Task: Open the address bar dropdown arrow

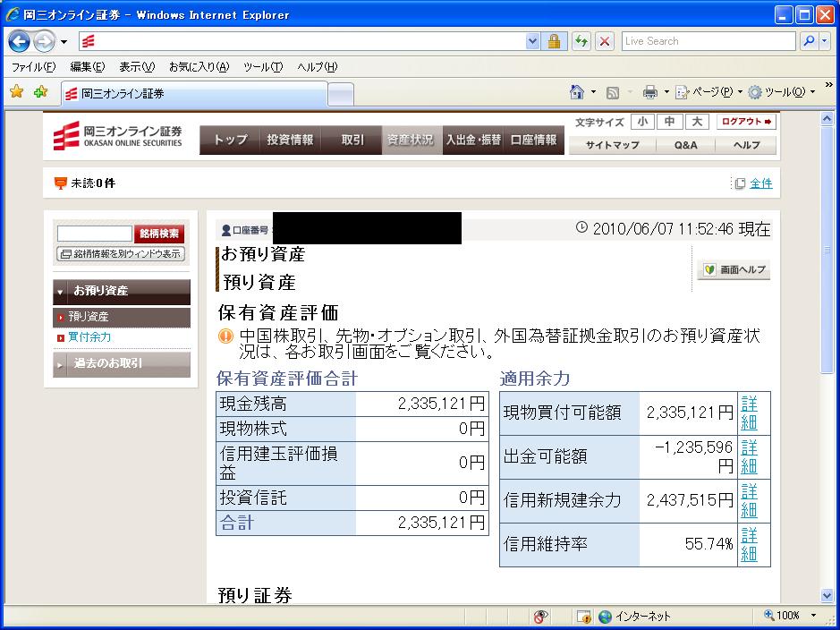Action: pyautogui.click(x=533, y=41)
